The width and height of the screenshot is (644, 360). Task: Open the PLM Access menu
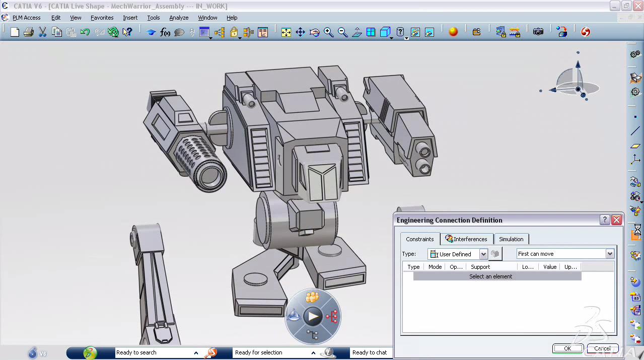pyautogui.click(x=26, y=18)
